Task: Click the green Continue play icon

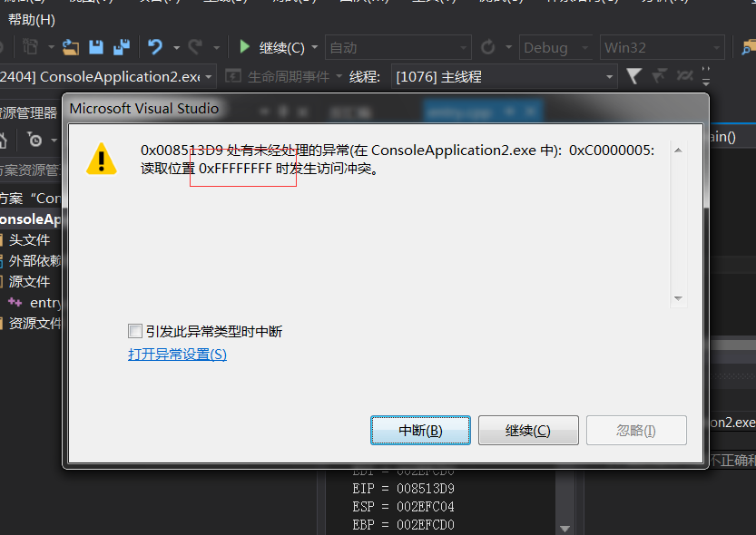Action: pyautogui.click(x=244, y=47)
